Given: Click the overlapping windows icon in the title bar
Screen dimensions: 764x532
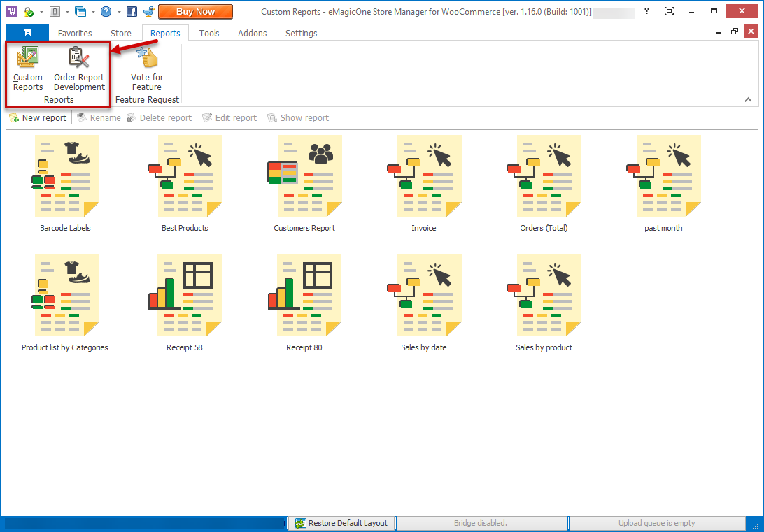Looking at the screenshot, I should pyautogui.click(x=80, y=12).
